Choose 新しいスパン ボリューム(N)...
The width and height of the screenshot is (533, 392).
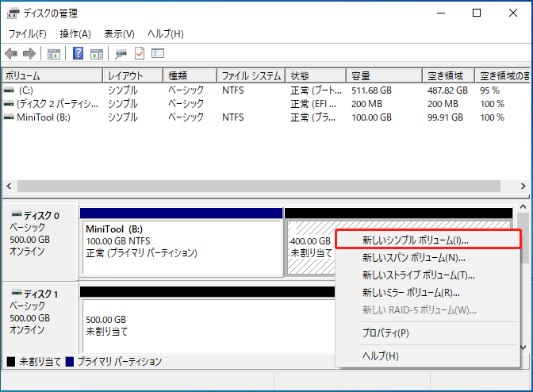pos(428,258)
